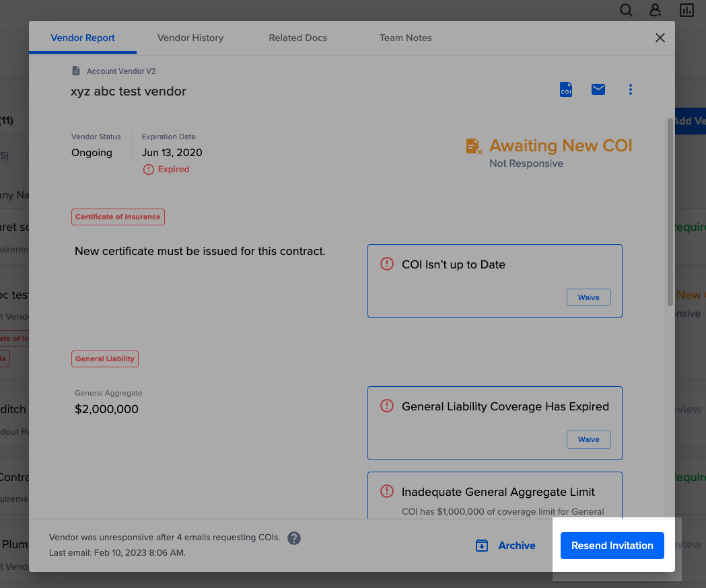Viewport: 706px width, 588px height.
Task: Click the General Liability tag
Action: [x=105, y=359]
